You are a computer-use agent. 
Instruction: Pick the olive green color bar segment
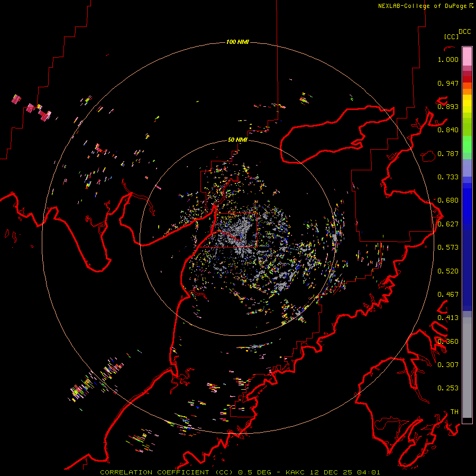pos(467,126)
